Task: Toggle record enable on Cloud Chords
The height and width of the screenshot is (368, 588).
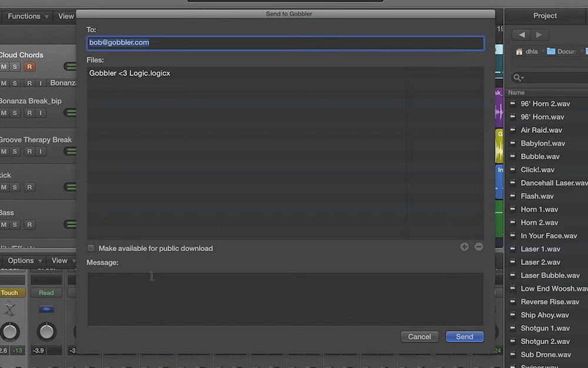Action: [29, 67]
